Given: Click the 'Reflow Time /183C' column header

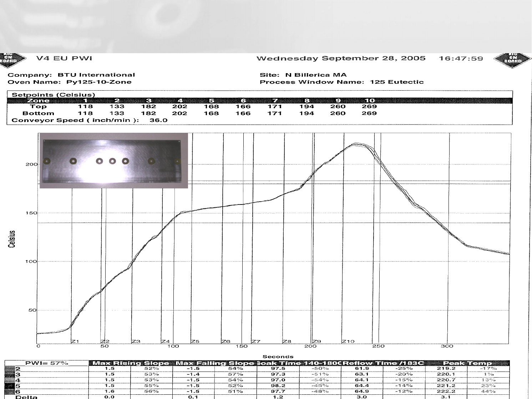Looking at the screenshot, I should [x=384, y=363].
